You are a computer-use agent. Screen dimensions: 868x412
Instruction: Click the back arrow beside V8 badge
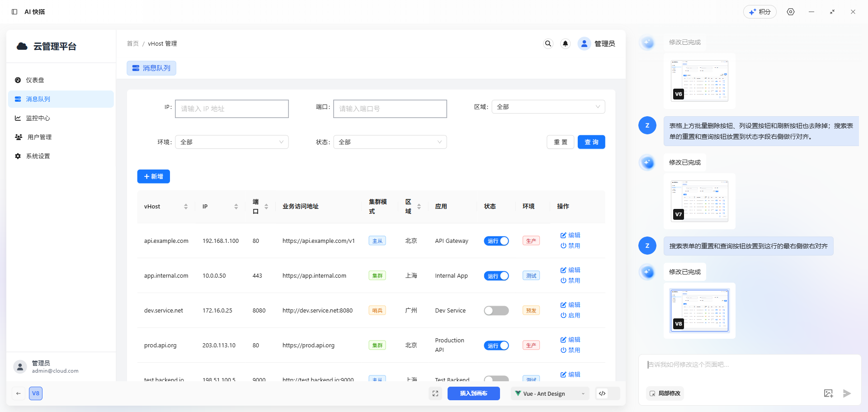coord(19,393)
